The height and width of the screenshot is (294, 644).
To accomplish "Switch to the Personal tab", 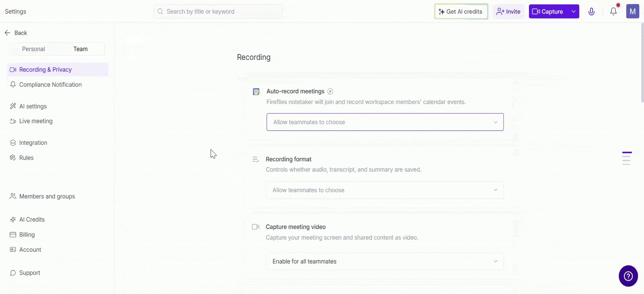I will point(34,49).
